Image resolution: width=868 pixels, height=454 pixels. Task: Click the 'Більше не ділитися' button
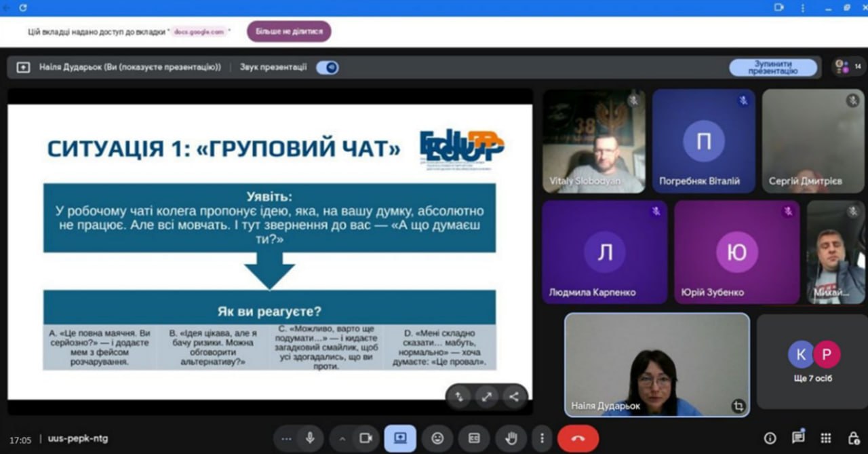coord(289,32)
